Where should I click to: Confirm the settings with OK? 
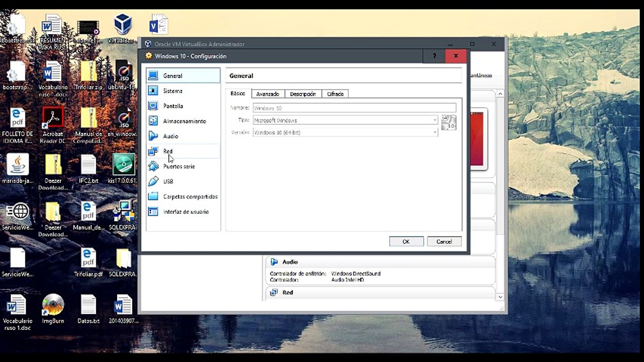(406, 242)
